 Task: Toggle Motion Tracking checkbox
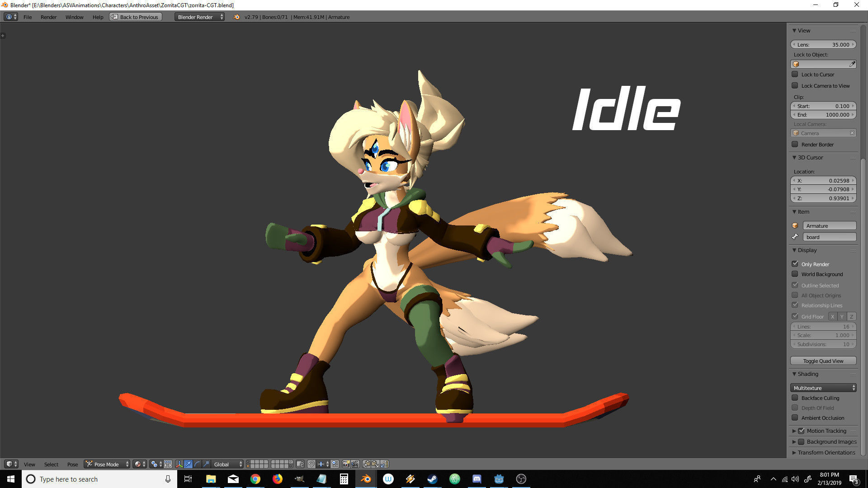click(x=801, y=431)
